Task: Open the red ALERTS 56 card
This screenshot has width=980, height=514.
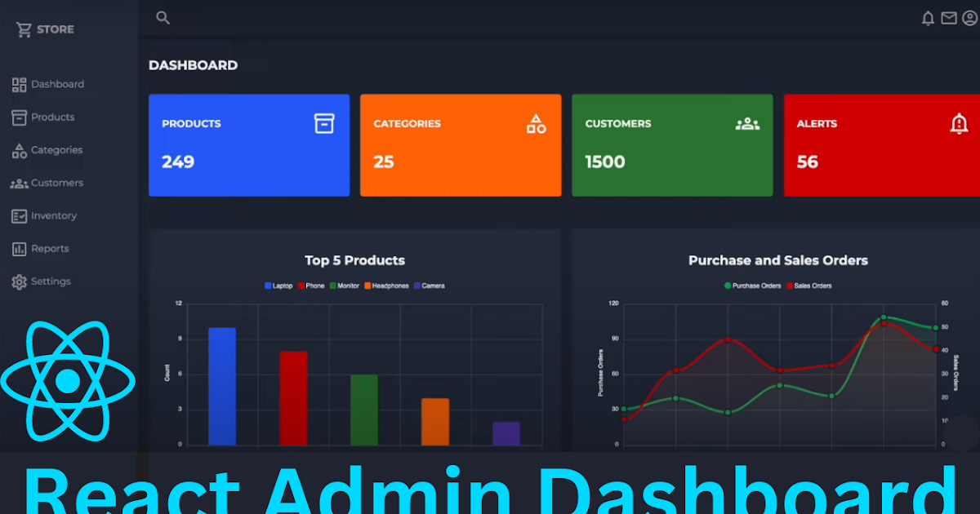Action: click(x=882, y=145)
